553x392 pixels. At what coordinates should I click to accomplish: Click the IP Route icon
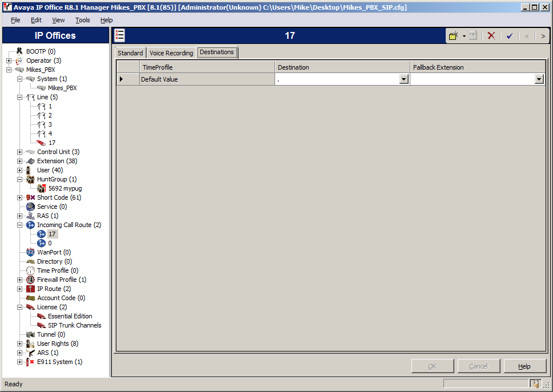(31, 289)
